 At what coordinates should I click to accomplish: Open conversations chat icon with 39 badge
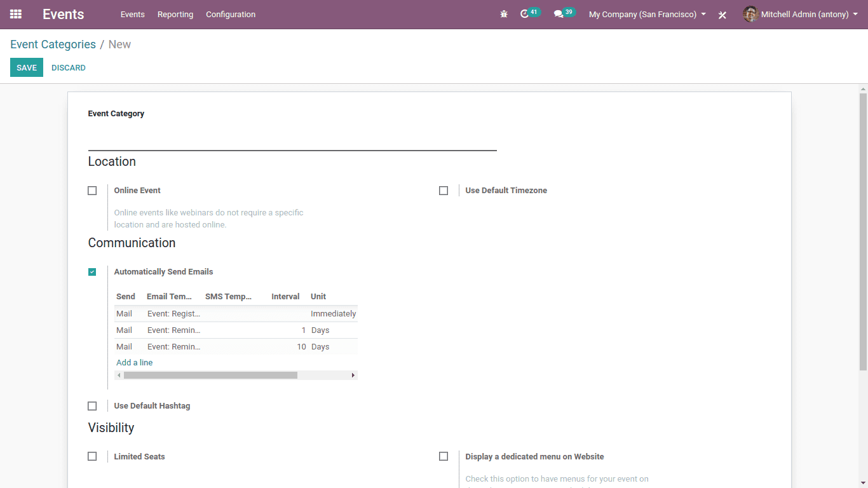click(x=564, y=13)
